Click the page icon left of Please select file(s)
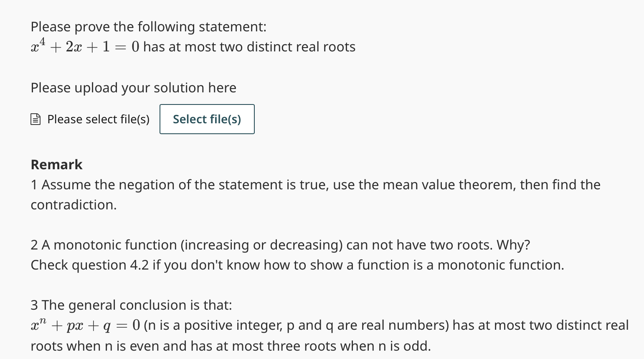 [35, 119]
